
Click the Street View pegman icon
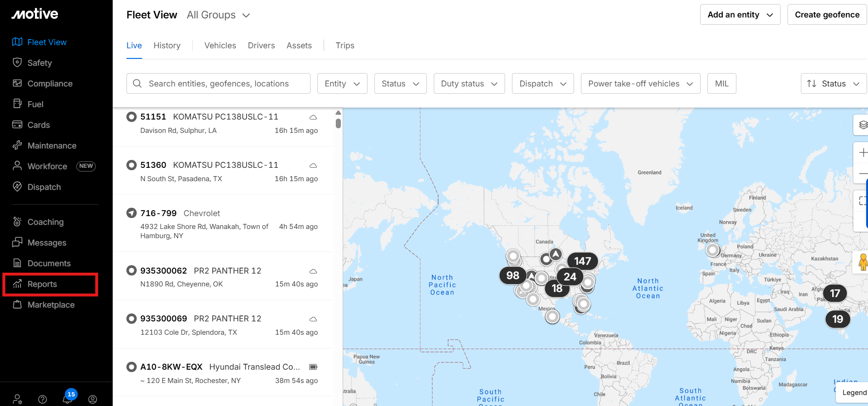[x=862, y=262]
